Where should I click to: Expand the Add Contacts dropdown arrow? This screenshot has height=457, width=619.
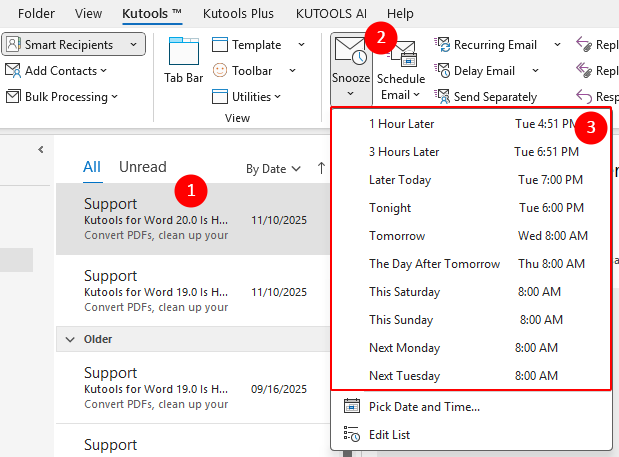(103, 71)
